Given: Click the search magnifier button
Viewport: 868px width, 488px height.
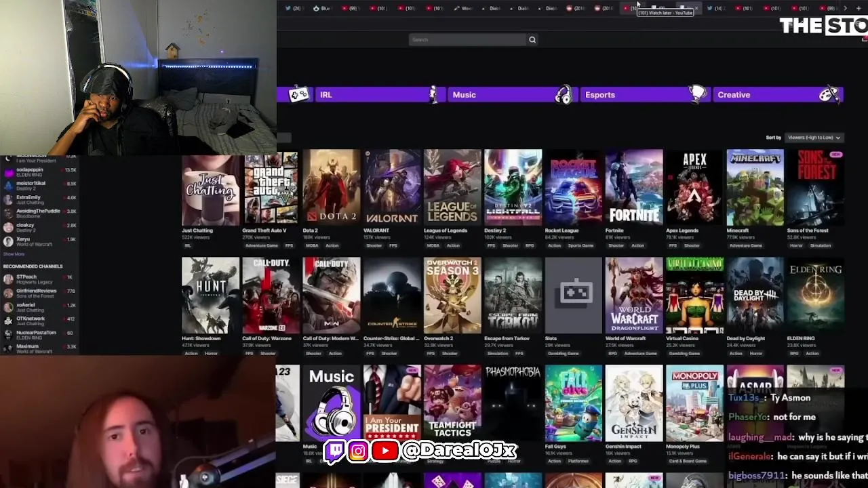Looking at the screenshot, I should (x=532, y=39).
